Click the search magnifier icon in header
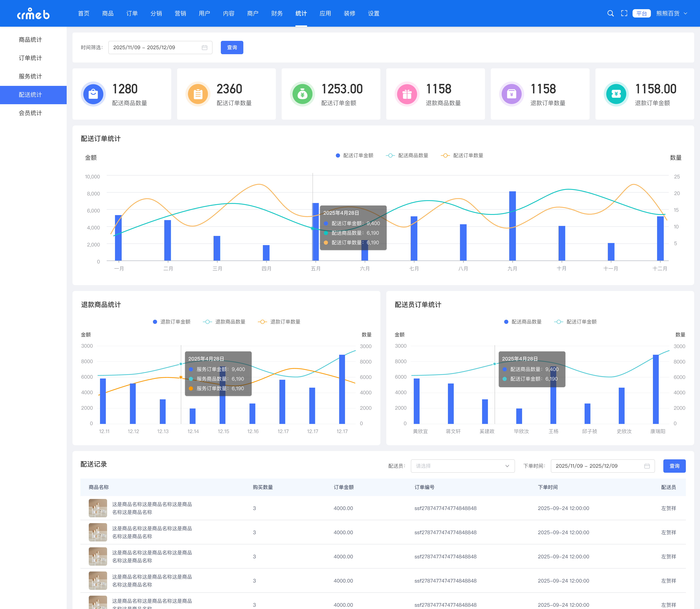Image resolution: width=700 pixels, height=609 pixels. [610, 13]
